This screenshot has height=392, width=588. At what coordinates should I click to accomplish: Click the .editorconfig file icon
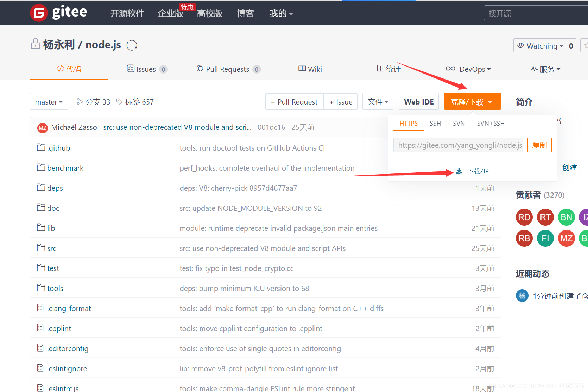click(40, 348)
